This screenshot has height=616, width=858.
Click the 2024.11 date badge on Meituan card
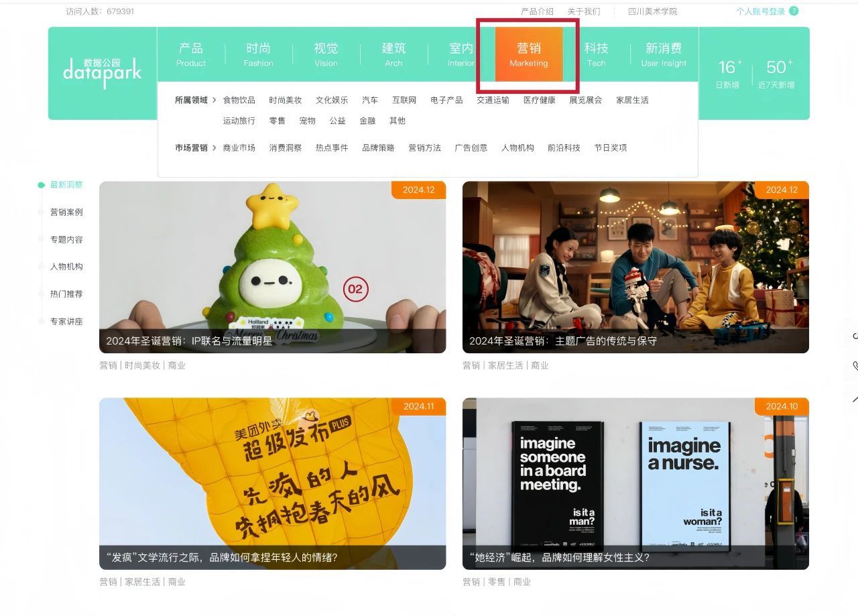[x=418, y=406]
